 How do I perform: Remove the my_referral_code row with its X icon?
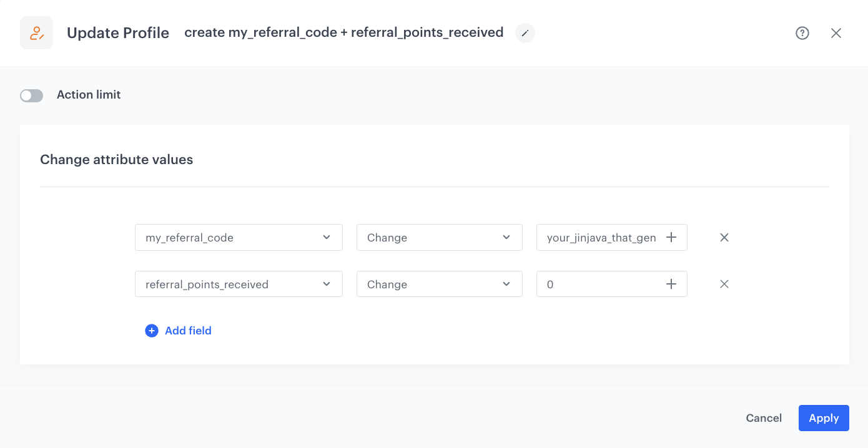coord(724,237)
